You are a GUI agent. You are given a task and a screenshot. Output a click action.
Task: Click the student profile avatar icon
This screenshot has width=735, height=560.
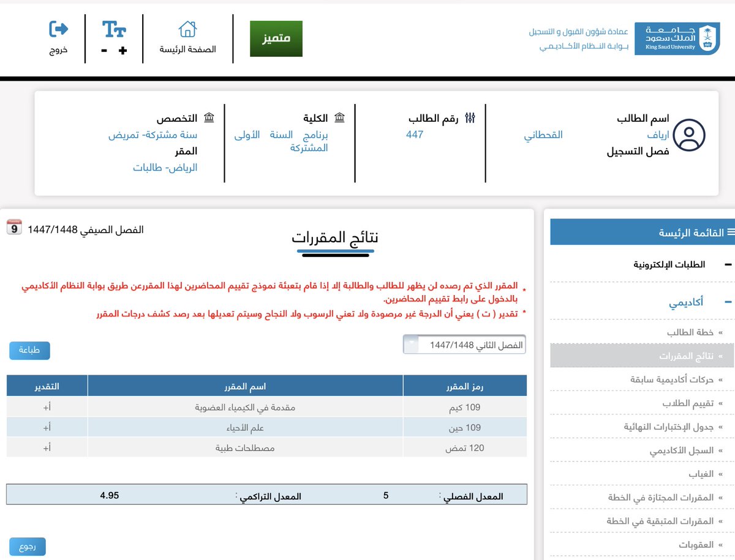tap(689, 135)
